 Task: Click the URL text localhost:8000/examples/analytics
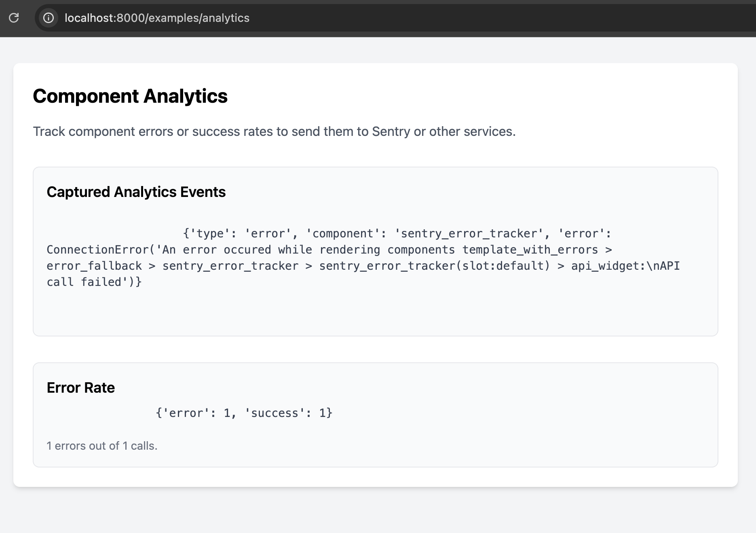tap(157, 18)
